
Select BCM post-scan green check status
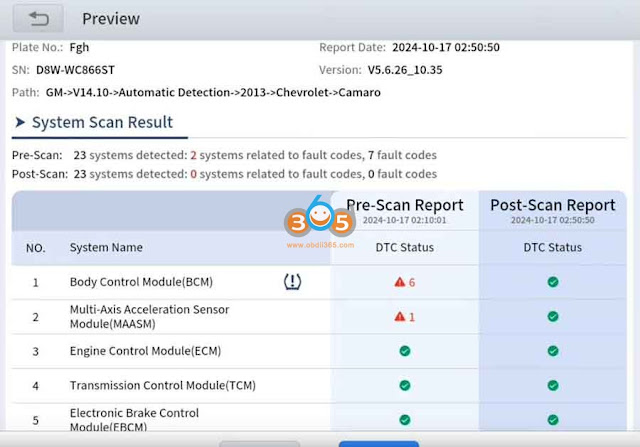tap(553, 282)
